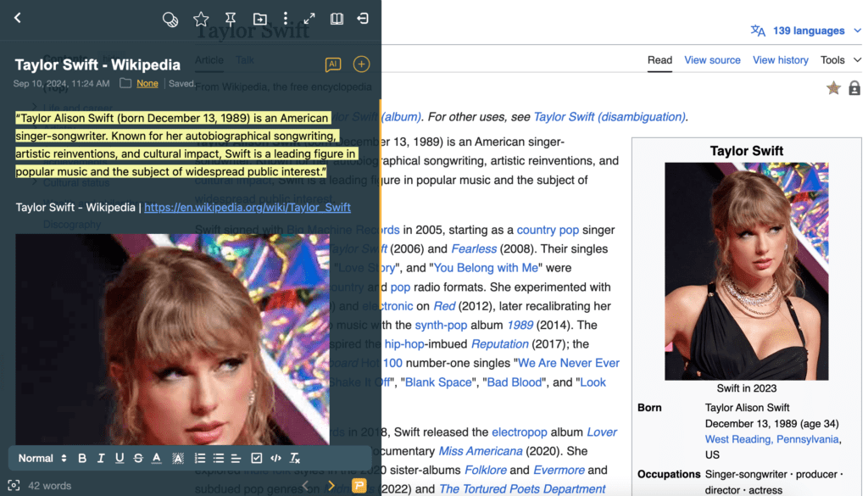The image size is (868, 496).
Task: Choose the text highlight background color tool
Action: click(178, 459)
